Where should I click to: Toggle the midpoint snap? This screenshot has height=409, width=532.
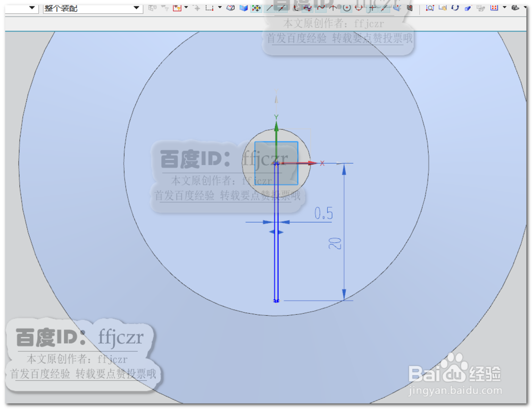point(281,7)
